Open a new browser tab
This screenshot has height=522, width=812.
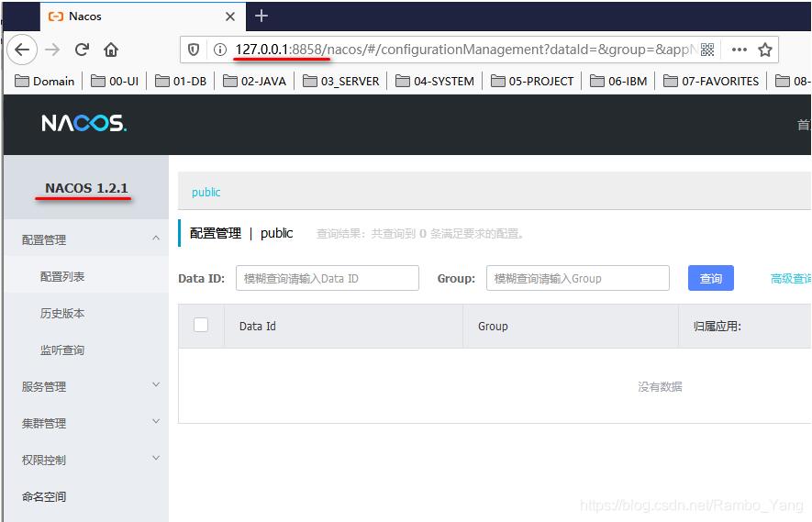pyautogui.click(x=261, y=16)
